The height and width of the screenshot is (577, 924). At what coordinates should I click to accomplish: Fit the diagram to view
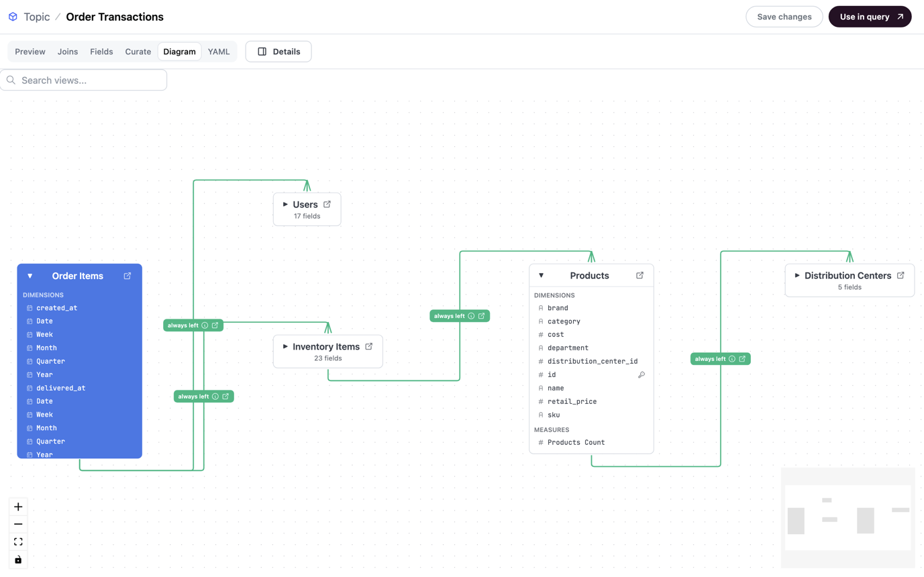18,541
